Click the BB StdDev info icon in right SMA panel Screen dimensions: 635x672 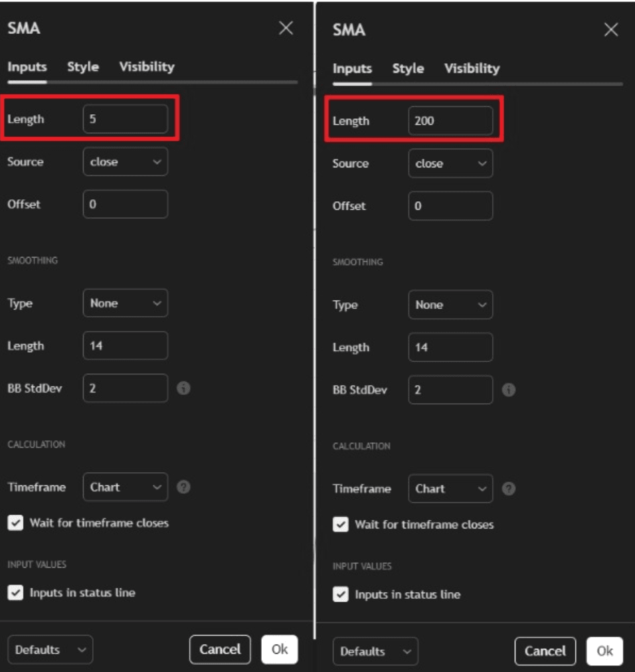click(509, 390)
